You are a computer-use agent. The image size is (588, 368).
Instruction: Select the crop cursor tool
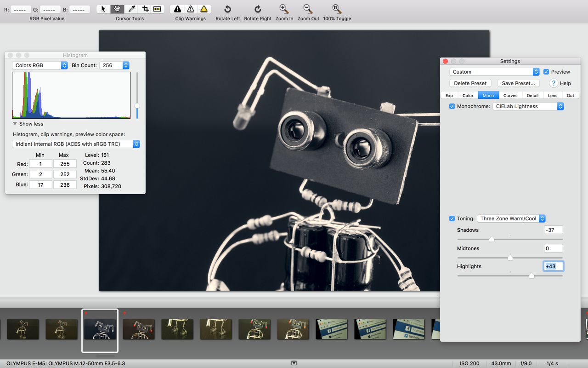[x=145, y=9]
